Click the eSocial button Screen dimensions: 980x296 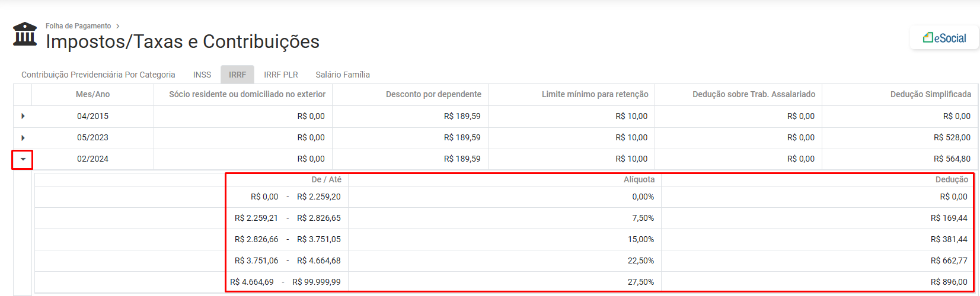[x=944, y=38]
